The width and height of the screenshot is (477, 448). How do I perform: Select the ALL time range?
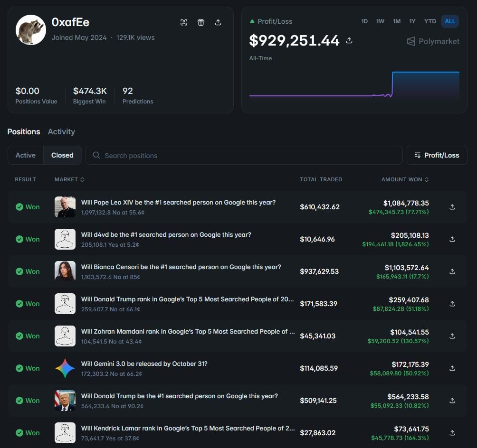pyautogui.click(x=450, y=21)
